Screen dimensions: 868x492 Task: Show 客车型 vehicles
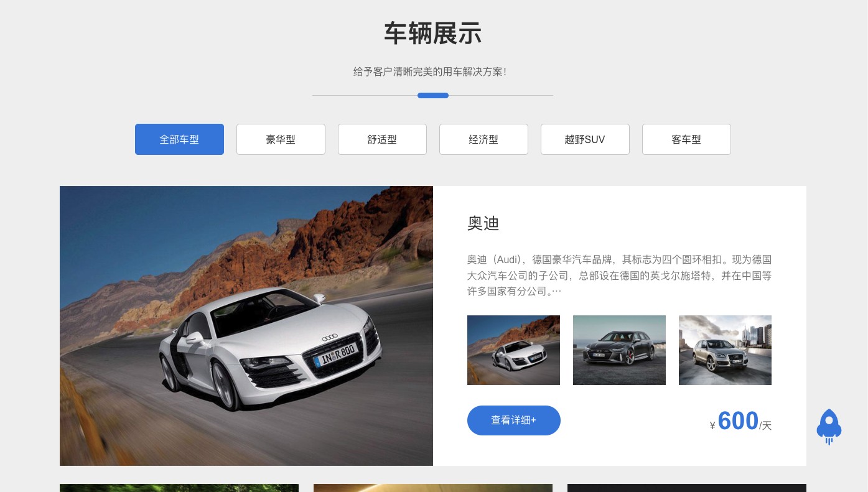(x=686, y=139)
